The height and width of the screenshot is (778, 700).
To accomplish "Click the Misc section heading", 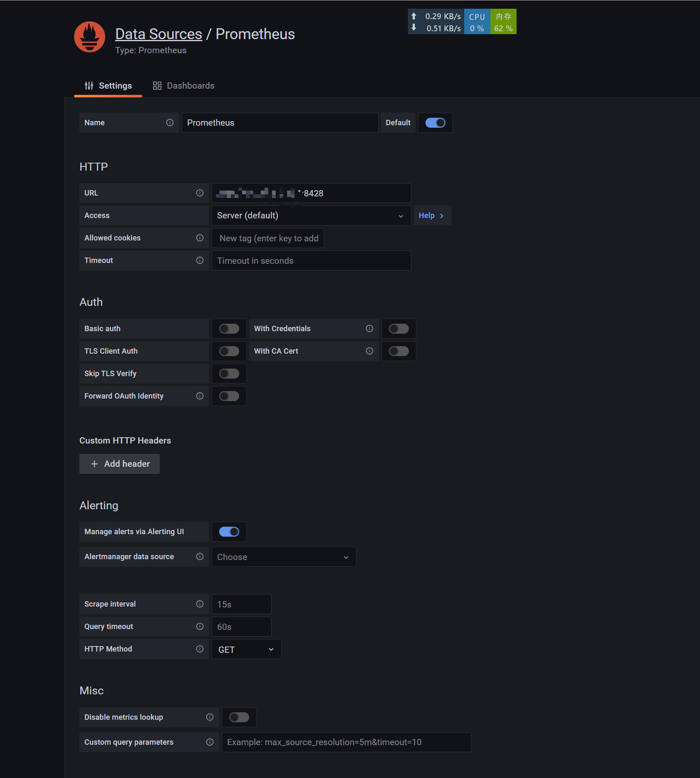I will [92, 691].
